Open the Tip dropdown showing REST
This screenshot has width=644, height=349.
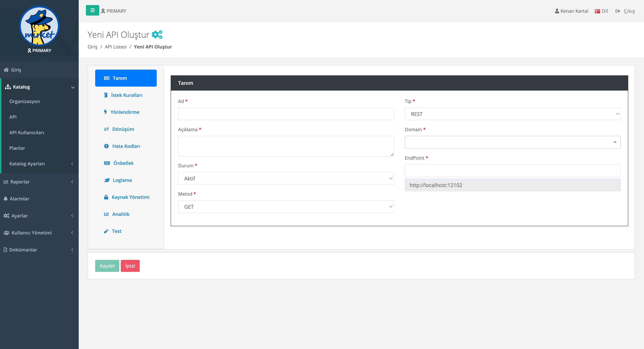pyautogui.click(x=513, y=114)
